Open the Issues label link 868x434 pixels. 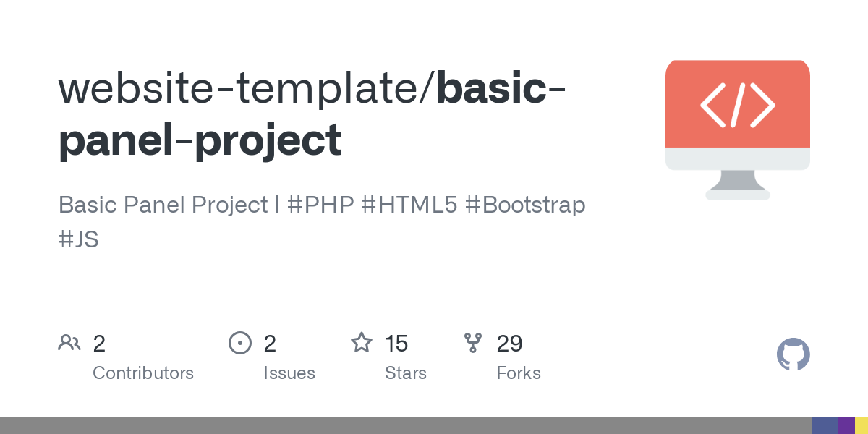point(289,373)
